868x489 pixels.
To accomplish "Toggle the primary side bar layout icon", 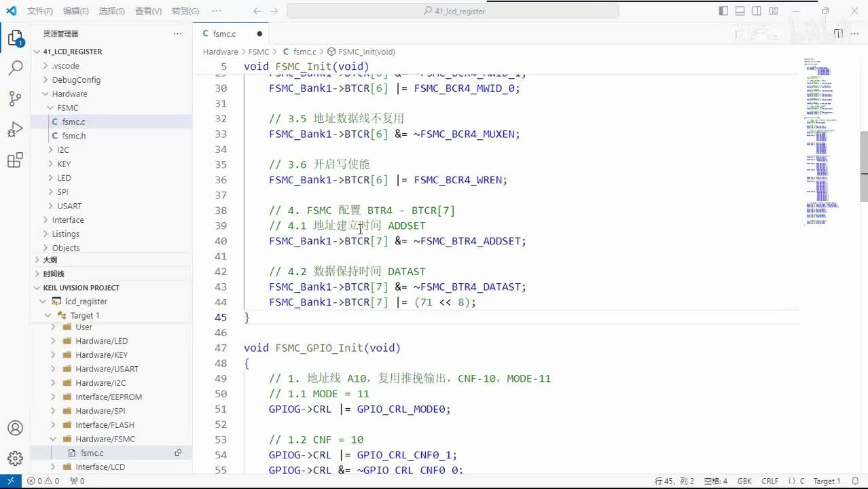I will (723, 11).
